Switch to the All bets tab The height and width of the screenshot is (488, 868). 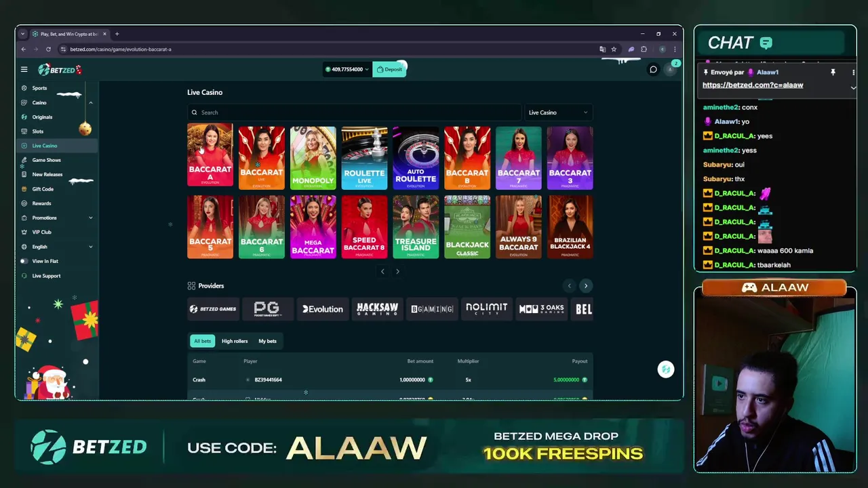coord(202,341)
